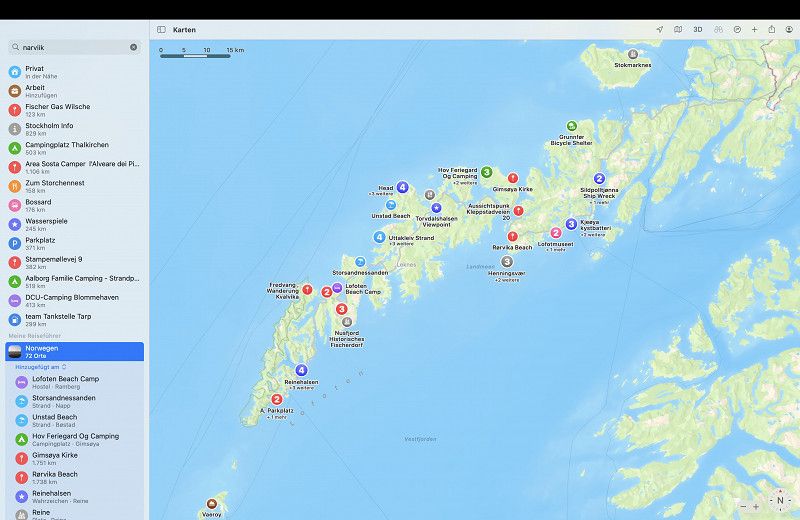Image resolution: width=800 pixels, height=520 pixels.
Task: Zoom out using the minus button
Action: [x=742, y=507]
